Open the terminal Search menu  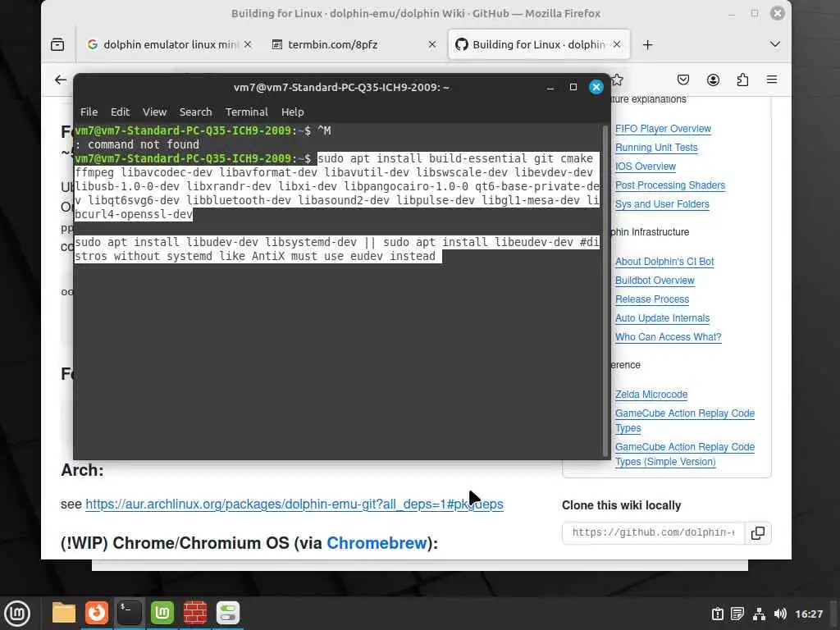195,112
